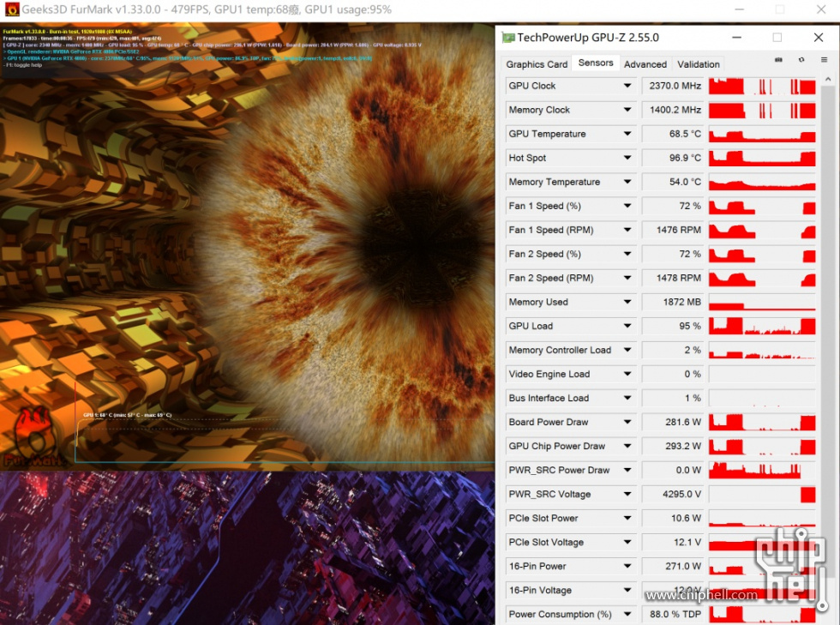Click the Hot Spot history graph
This screenshot has width=840, height=625.
pyautogui.click(x=762, y=158)
